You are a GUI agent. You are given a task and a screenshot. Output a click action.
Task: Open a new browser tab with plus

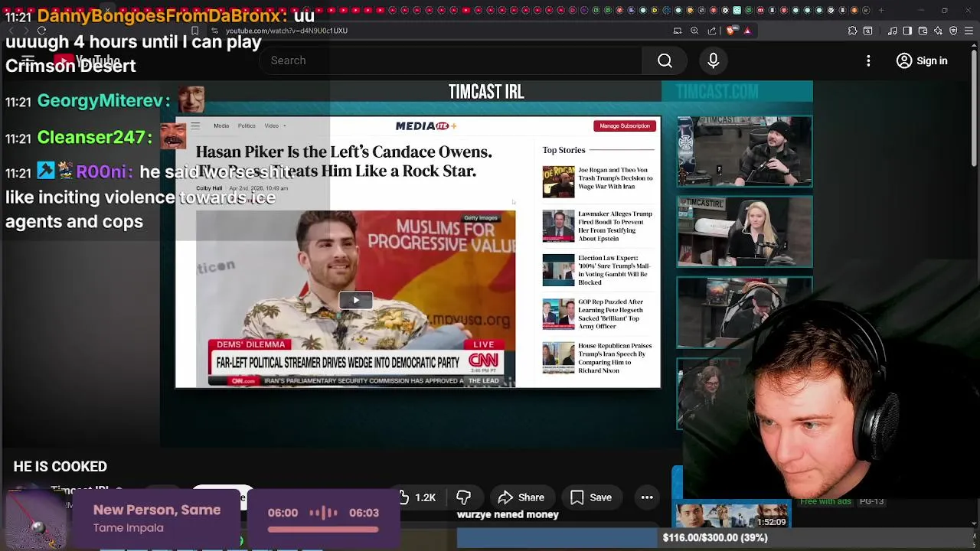880,10
